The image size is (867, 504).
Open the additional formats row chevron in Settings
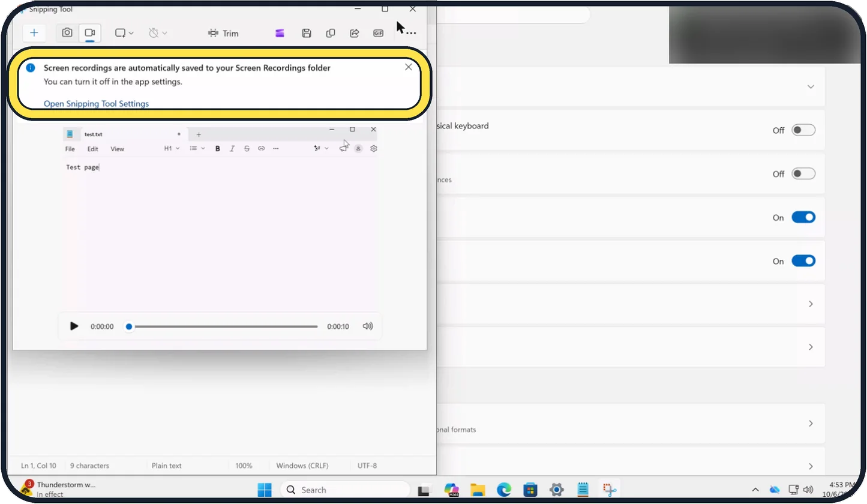tap(811, 424)
